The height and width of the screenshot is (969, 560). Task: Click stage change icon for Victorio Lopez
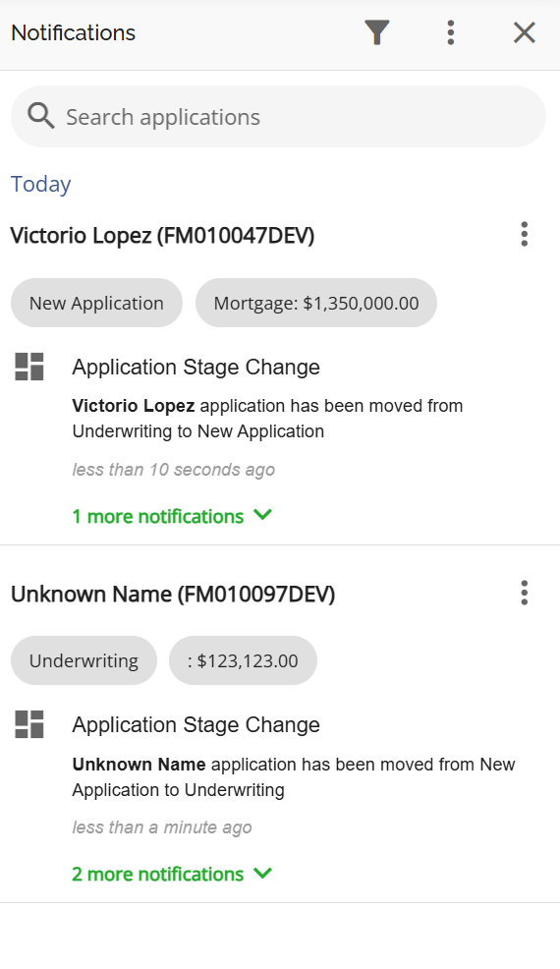point(29,367)
